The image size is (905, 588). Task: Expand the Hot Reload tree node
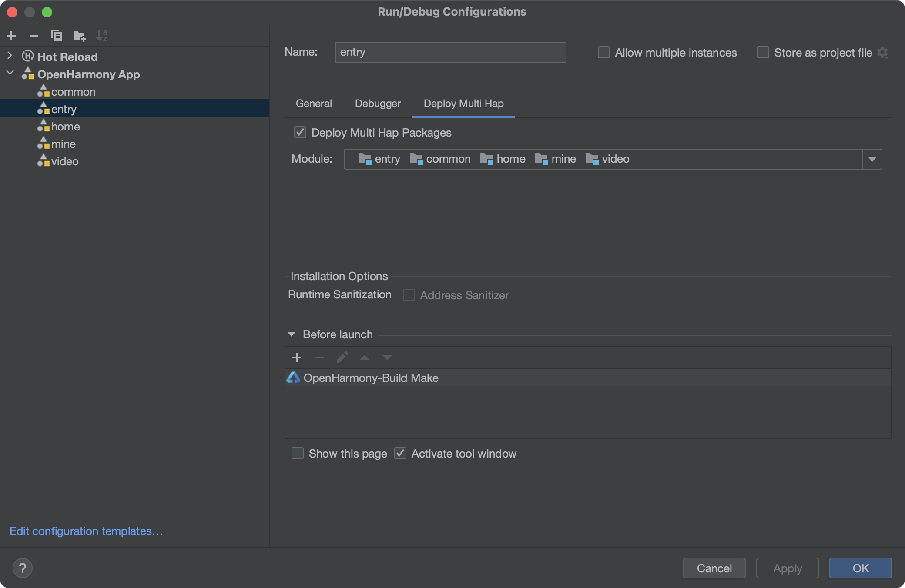click(x=10, y=56)
